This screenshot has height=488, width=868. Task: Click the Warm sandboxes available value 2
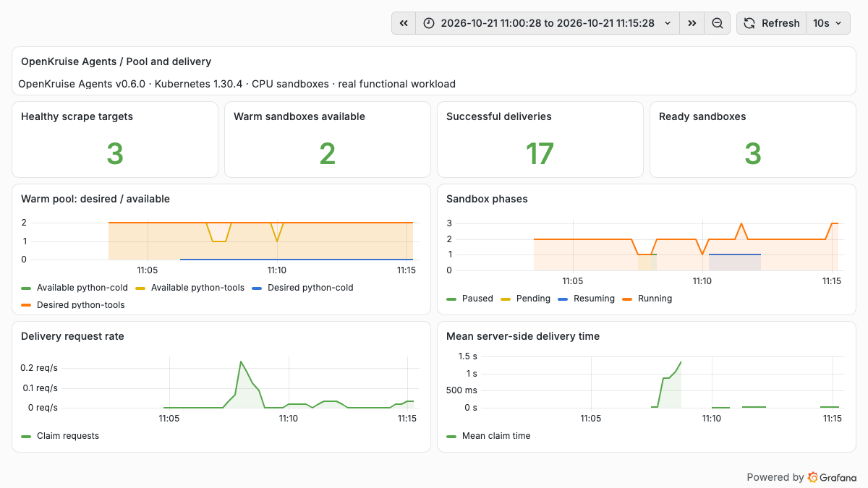pos(328,154)
